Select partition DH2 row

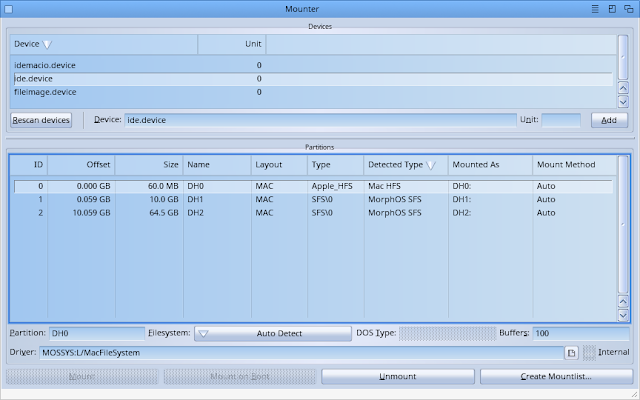tap(313, 213)
